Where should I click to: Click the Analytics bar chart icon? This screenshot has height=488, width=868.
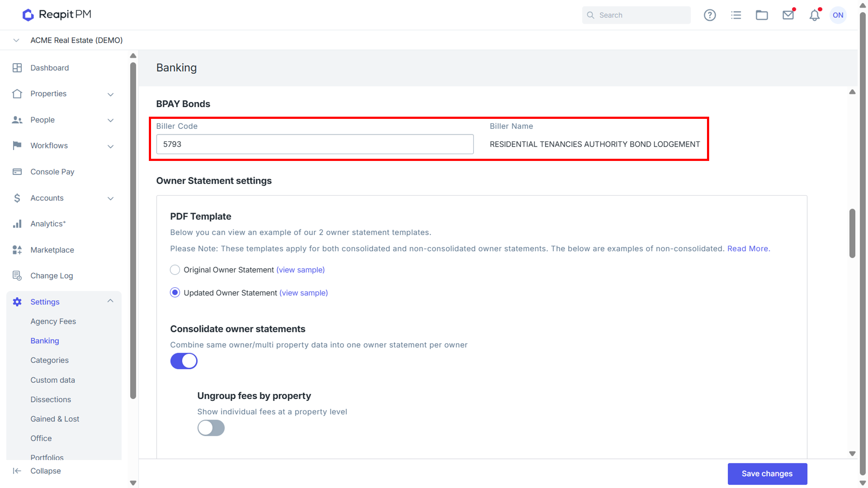pos(17,224)
